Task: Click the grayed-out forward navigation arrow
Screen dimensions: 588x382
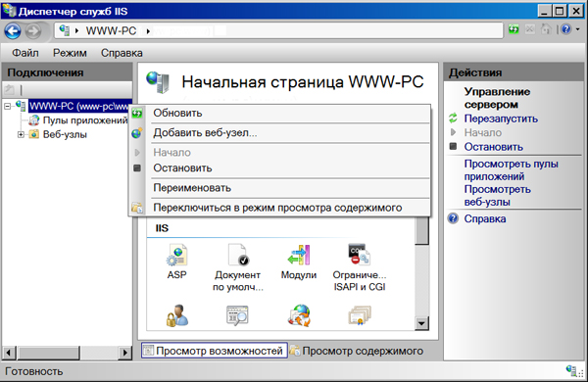Action: [33, 30]
